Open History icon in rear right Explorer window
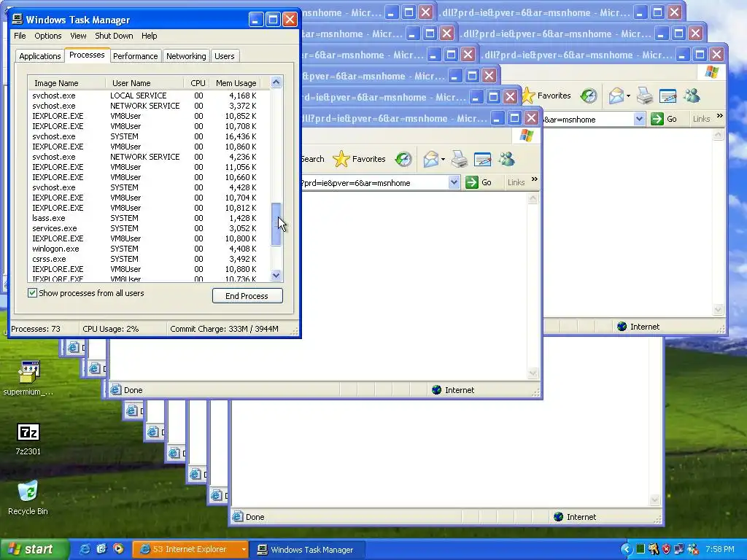 [589, 96]
